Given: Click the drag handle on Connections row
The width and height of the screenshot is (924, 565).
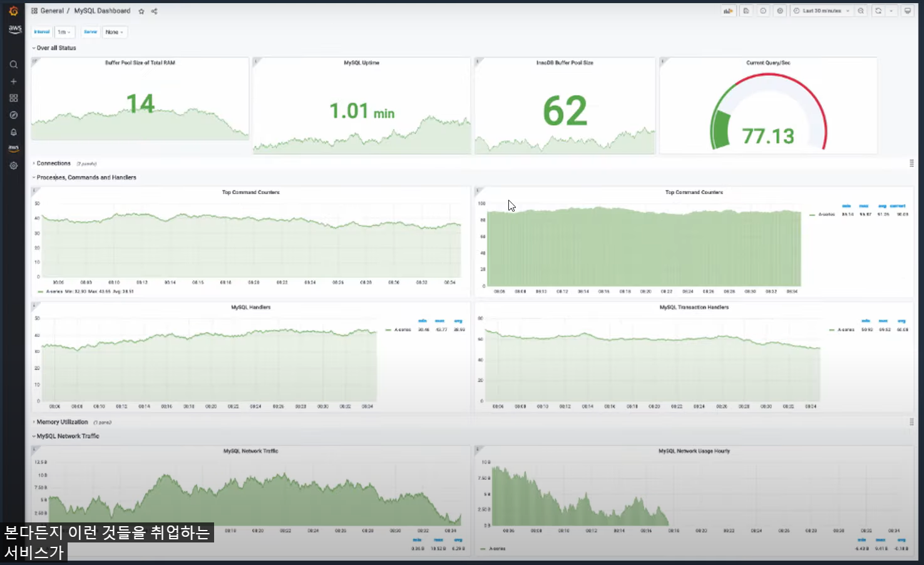Looking at the screenshot, I should click(911, 163).
